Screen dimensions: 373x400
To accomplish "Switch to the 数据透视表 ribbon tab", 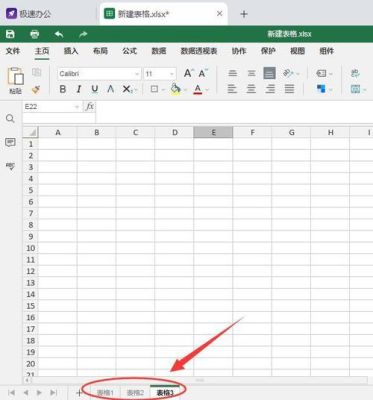I will click(199, 51).
